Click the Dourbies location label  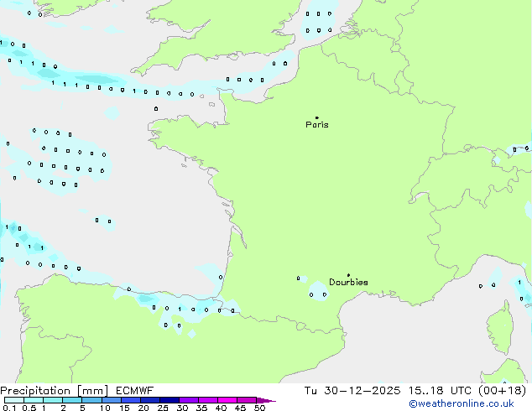click(x=348, y=282)
